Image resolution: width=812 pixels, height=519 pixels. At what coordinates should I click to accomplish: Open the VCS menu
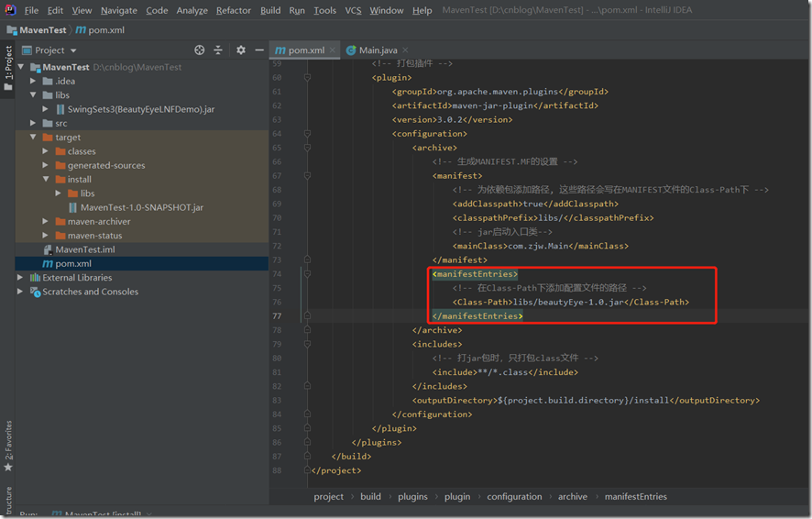coord(353,10)
